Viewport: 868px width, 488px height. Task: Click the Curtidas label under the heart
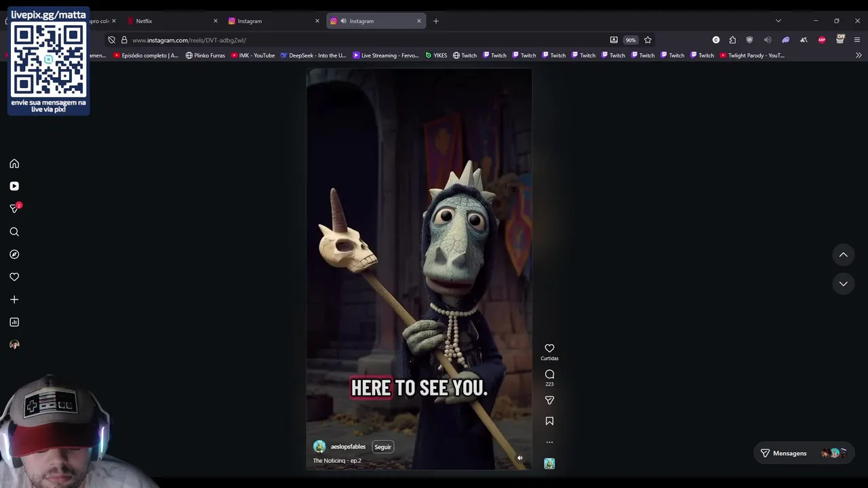click(549, 359)
